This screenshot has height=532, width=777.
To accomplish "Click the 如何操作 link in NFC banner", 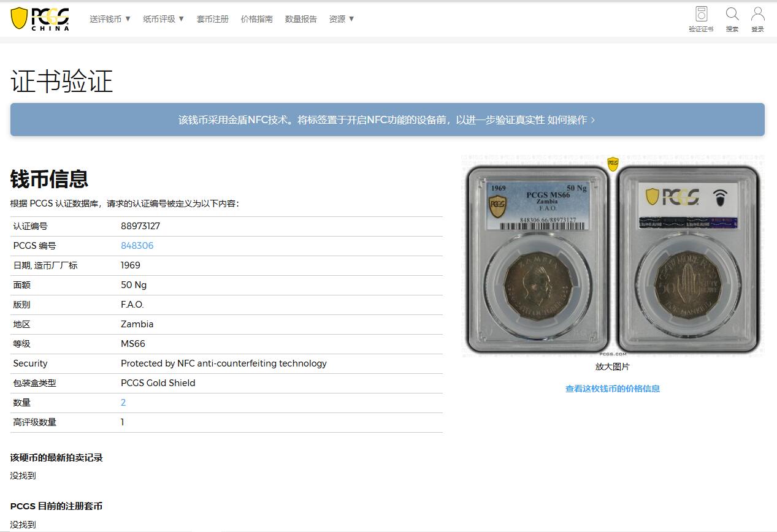I will tap(571, 120).
